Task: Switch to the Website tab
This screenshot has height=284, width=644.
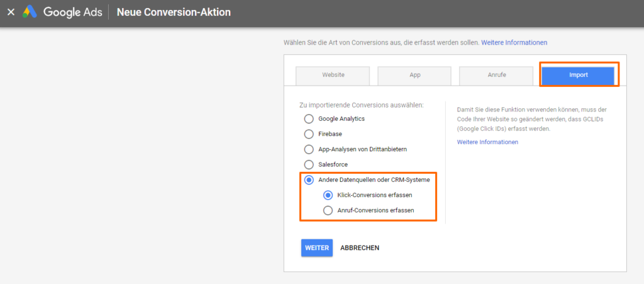Action: click(333, 75)
